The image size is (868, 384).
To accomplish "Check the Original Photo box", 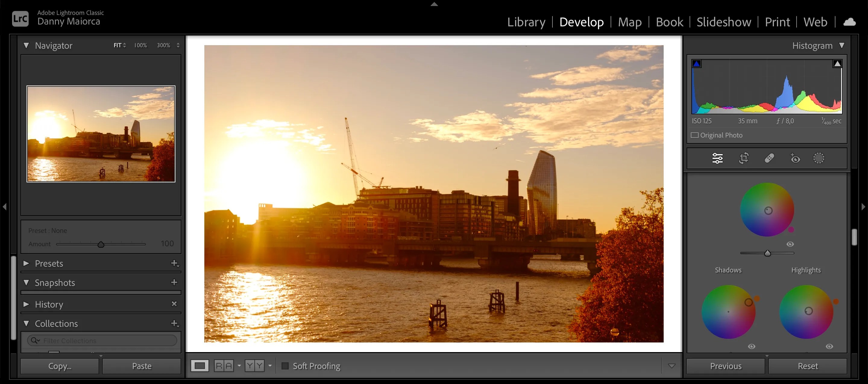I will pyautogui.click(x=695, y=135).
